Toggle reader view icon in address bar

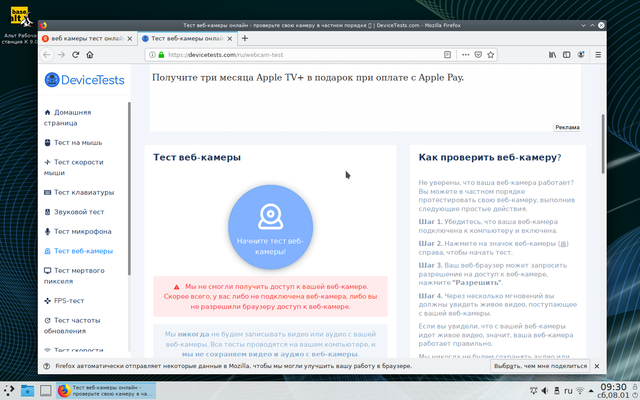coord(447,55)
